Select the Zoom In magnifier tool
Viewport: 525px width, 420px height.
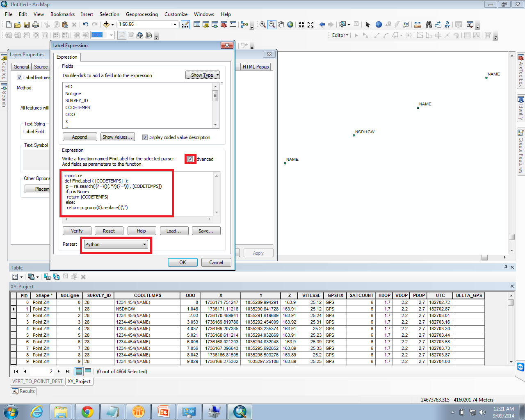[262, 25]
